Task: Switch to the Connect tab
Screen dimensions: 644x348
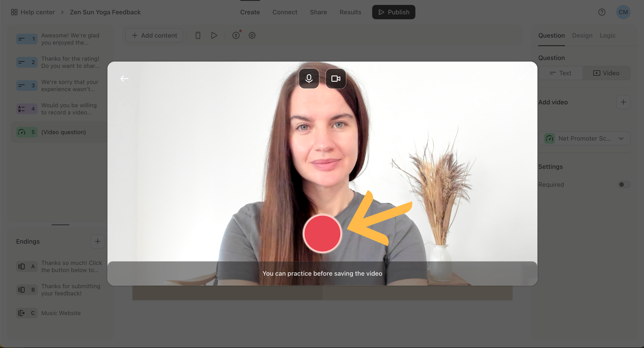Action: click(x=285, y=12)
